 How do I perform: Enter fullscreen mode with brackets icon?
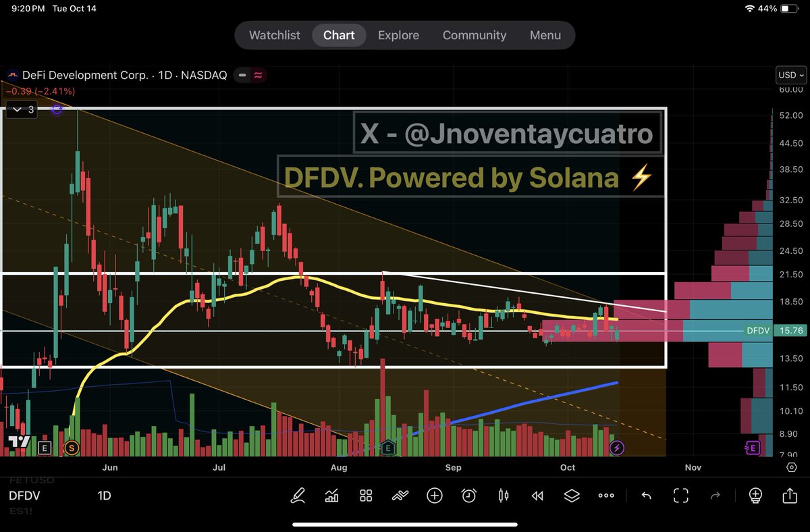click(680, 496)
